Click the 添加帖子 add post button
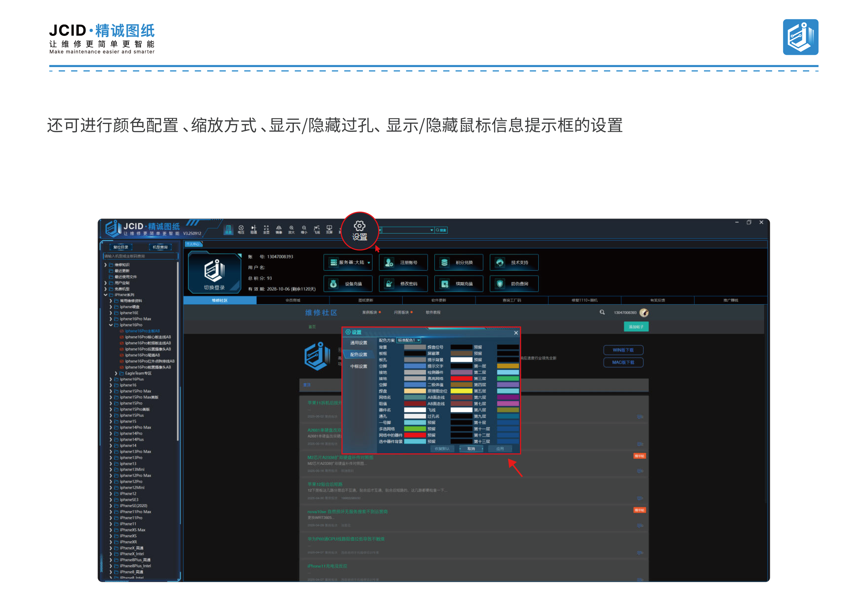 pos(636,327)
